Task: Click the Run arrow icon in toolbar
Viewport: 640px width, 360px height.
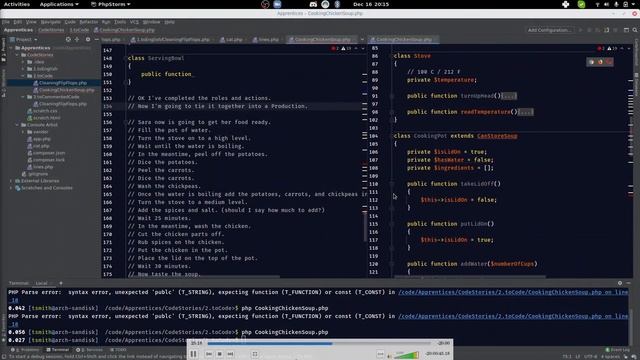Action: tap(580, 30)
